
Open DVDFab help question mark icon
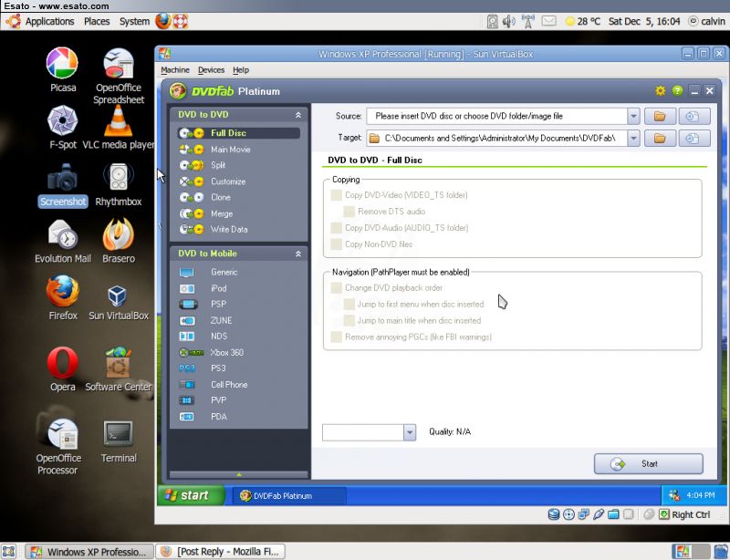pos(677,91)
